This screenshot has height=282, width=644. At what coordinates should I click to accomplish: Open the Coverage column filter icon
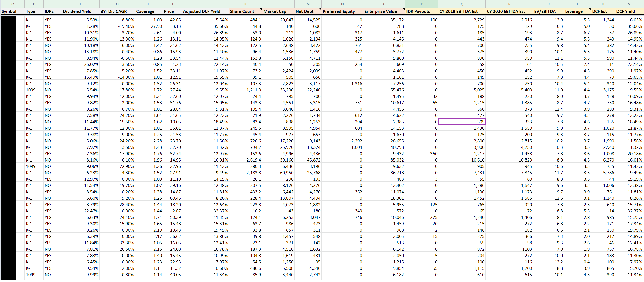(x=159, y=11)
